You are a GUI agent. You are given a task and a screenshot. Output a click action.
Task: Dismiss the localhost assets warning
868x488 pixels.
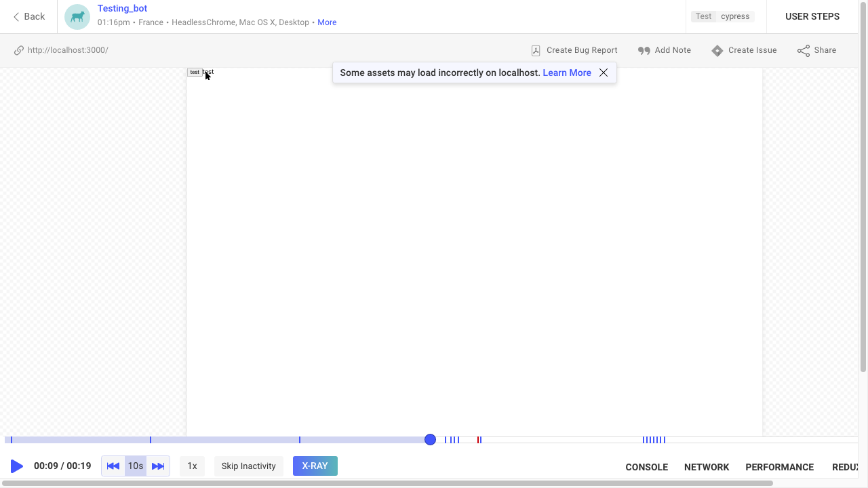coord(604,73)
